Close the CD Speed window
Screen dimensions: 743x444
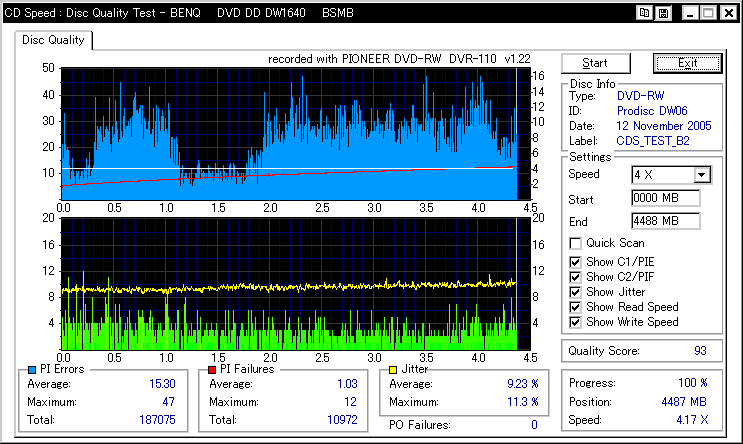[728, 13]
